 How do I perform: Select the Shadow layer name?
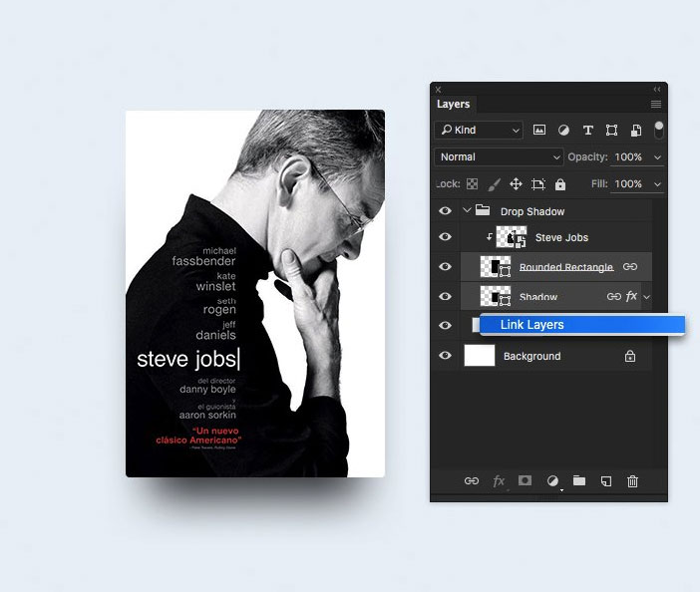pos(538,297)
